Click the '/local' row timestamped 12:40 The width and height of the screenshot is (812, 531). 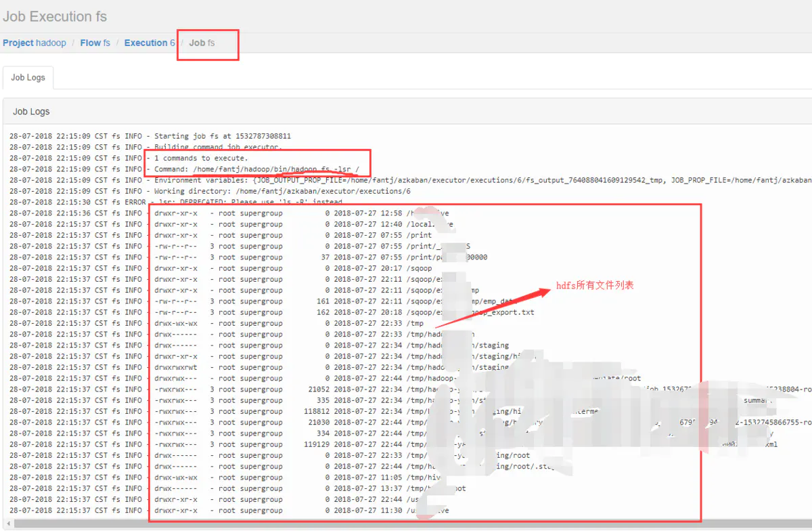pos(231,224)
